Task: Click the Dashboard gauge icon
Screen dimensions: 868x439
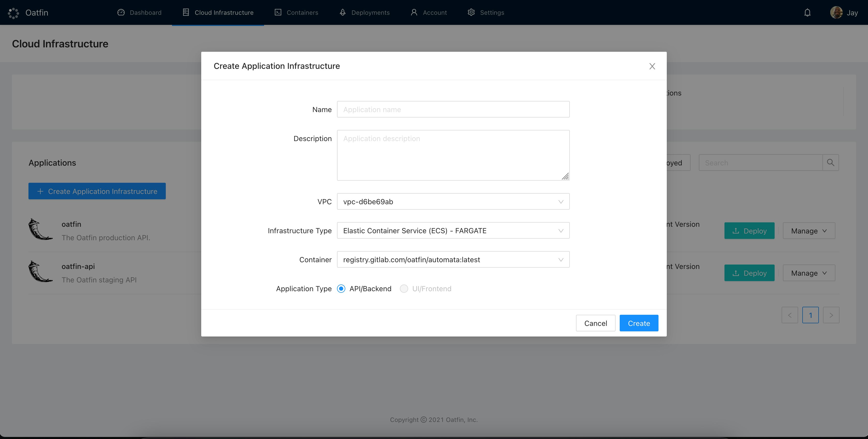Action: (x=121, y=12)
